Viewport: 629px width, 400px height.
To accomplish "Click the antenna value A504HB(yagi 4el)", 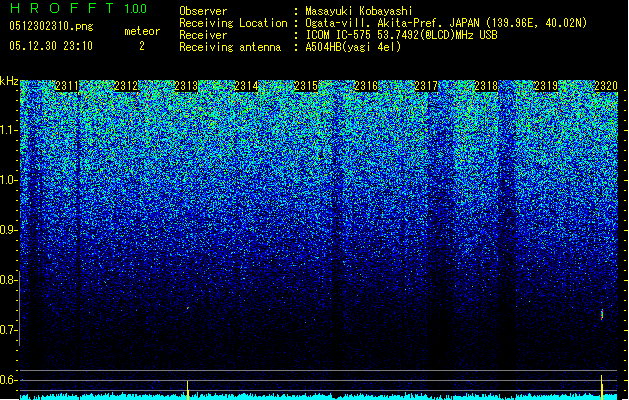I will tap(353, 47).
